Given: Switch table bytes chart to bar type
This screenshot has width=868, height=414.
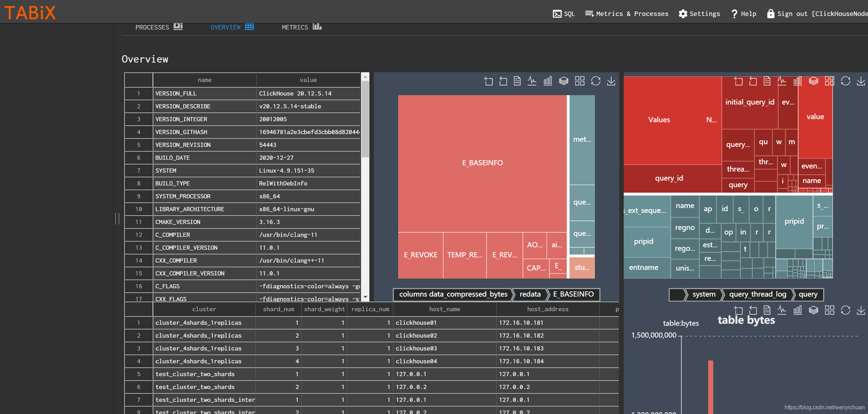Looking at the screenshot, I should (797, 310).
